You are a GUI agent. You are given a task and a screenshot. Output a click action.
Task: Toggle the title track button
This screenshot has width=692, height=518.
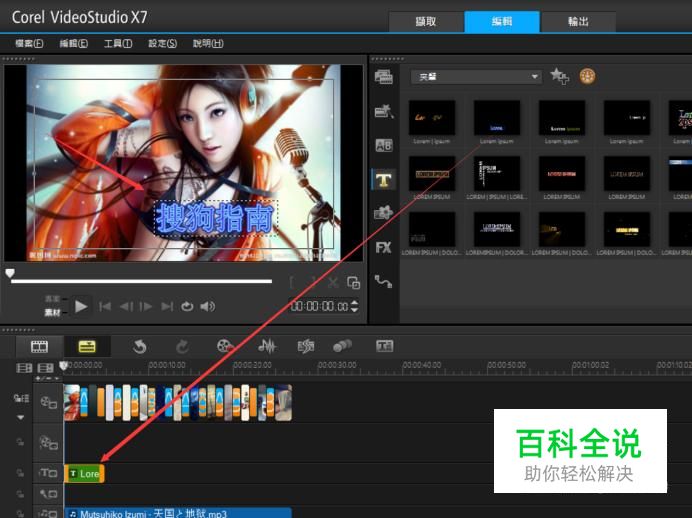pos(48,473)
